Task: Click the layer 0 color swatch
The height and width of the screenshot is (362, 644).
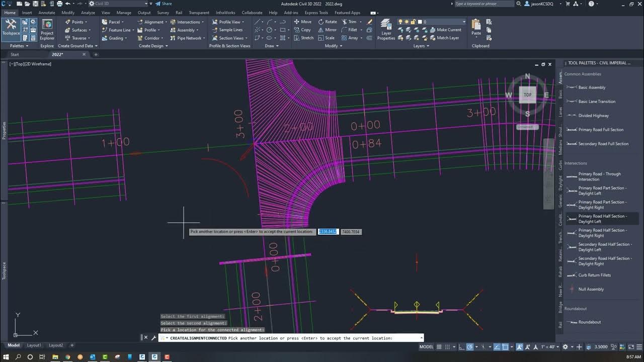Action: click(x=419, y=22)
